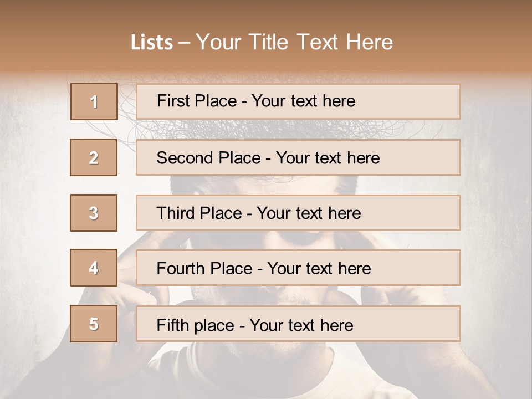532x399 pixels.
Task: Click 'Your Title Text Here' in the heading
Action: coord(294,42)
